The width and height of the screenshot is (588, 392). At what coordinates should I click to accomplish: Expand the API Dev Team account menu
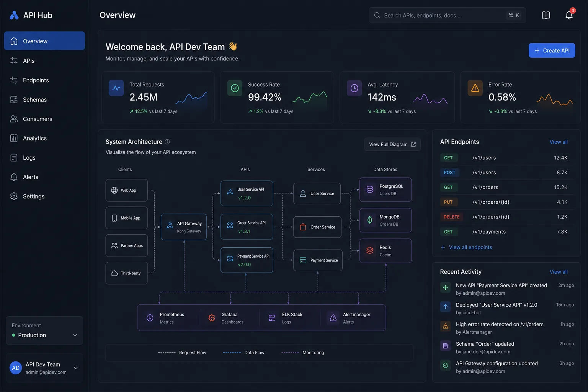click(44, 368)
